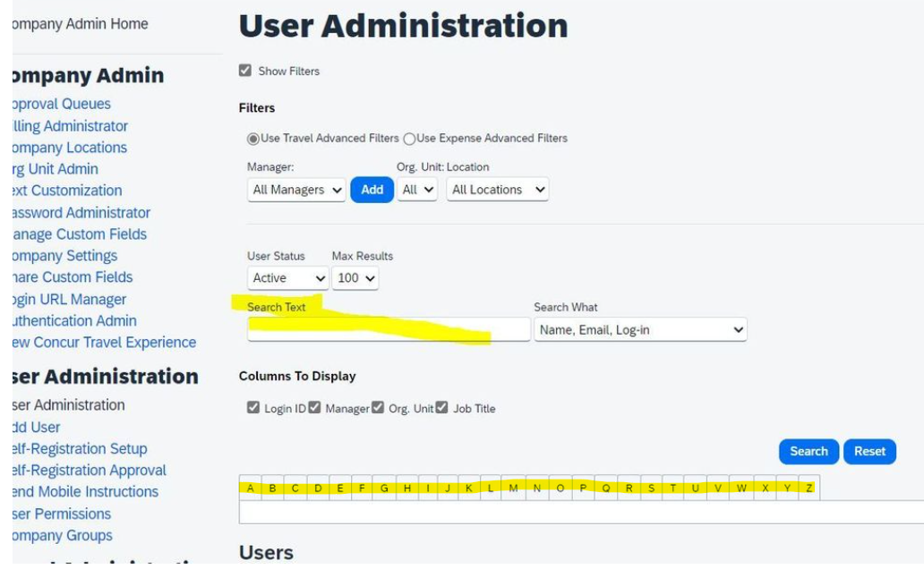Toggle the Job Title column checkbox
Image resolution: width=924 pixels, height=569 pixels.
442,409
